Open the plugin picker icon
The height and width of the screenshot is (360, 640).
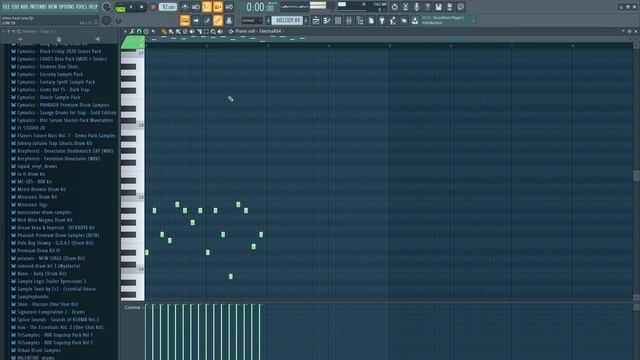tap(382, 20)
